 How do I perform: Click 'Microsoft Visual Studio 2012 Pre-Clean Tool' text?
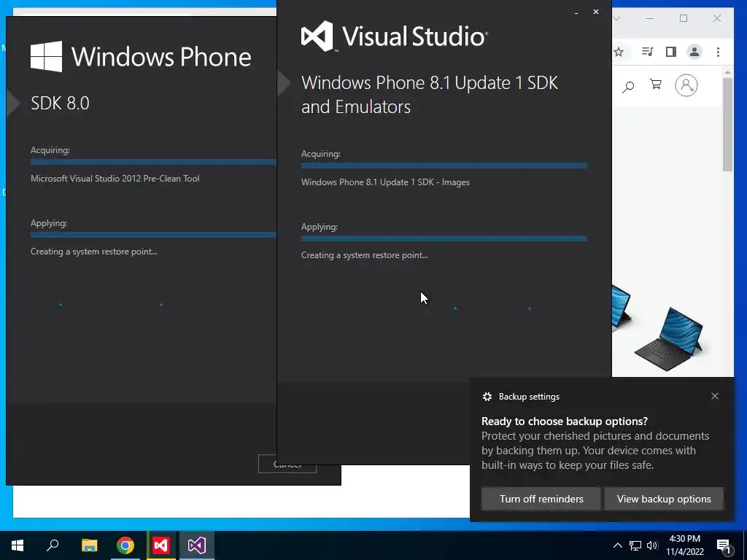pyautogui.click(x=115, y=179)
